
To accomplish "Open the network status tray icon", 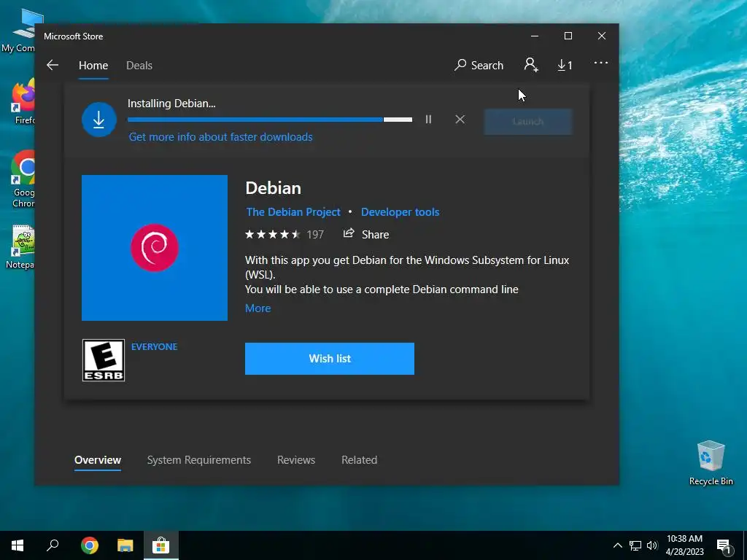I will [635, 545].
